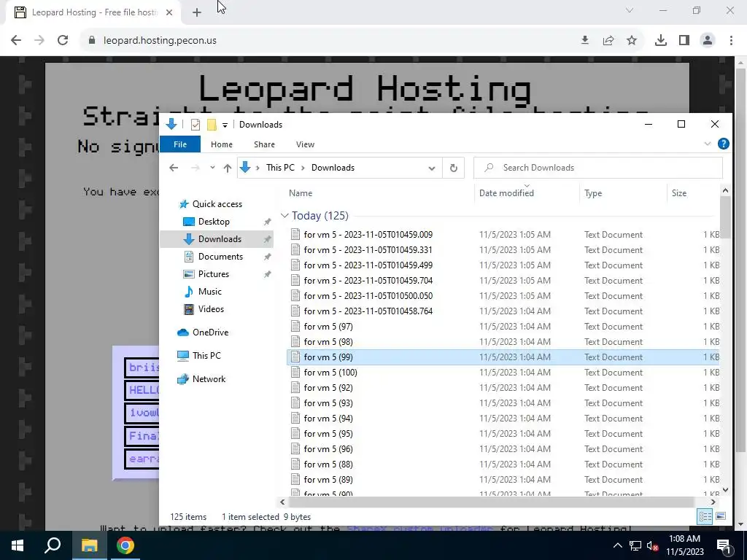Open network status tray icon
747x560 pixels.
635,545
